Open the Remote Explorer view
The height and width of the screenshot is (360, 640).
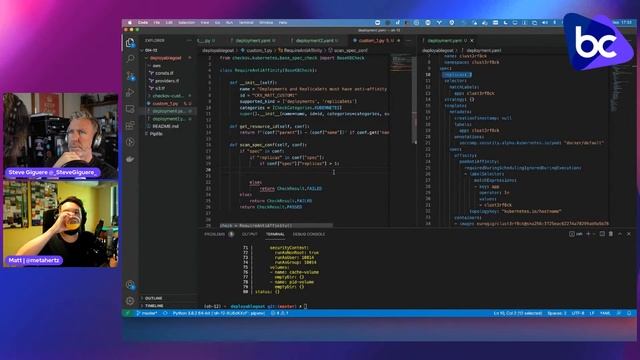point(130,109)
